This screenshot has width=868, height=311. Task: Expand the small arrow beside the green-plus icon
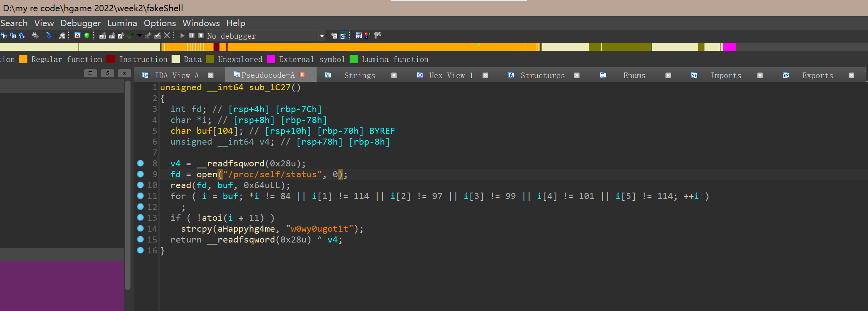(x=139, y=35)
